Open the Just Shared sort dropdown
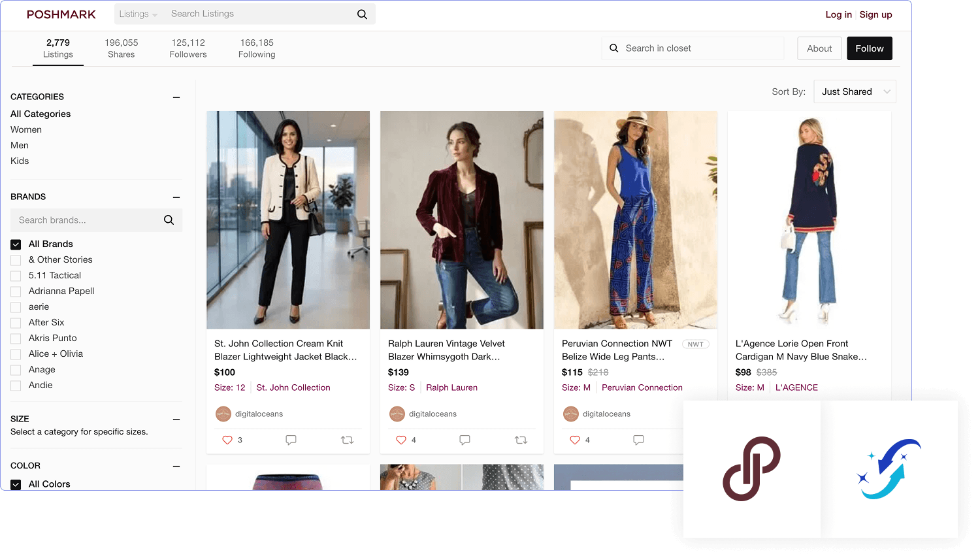Screen dimensions: 980x560 855,91
